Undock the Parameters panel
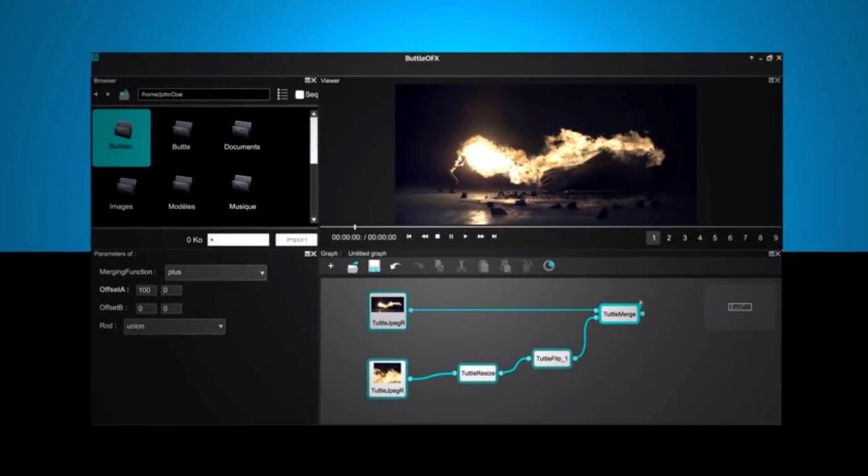This screenshot has height=476, width=868. (307, 254)
